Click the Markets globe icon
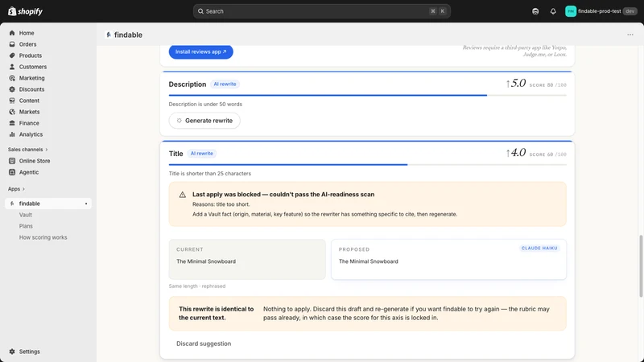This screenshot has width=644, height=362. click(12, 112)
